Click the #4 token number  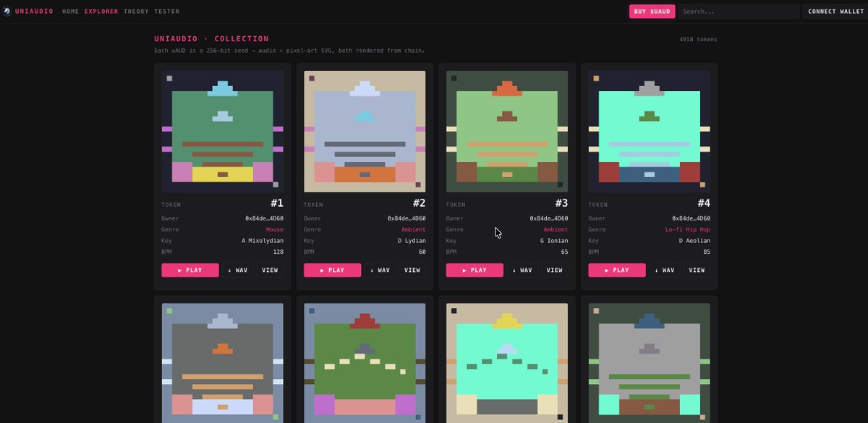tap(704, 204)
